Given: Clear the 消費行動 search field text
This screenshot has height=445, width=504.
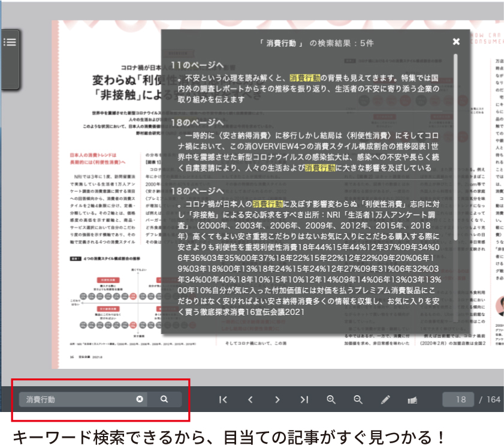Looking at the screenshot, I should point(140,399).
